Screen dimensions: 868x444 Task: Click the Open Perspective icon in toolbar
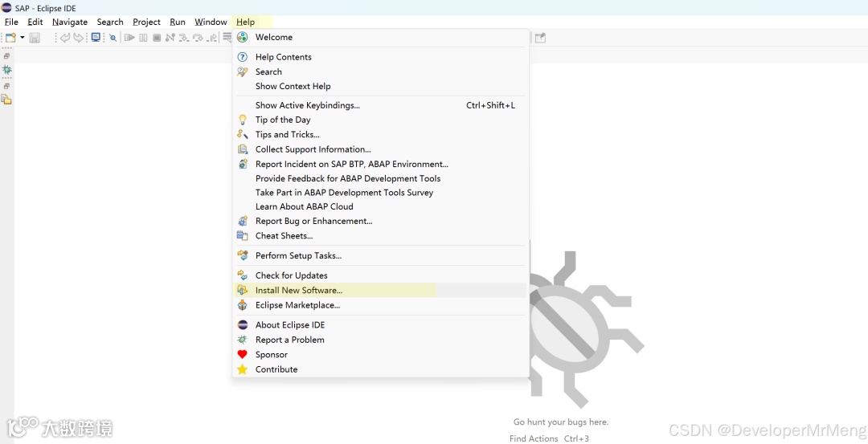pos(540,38)
